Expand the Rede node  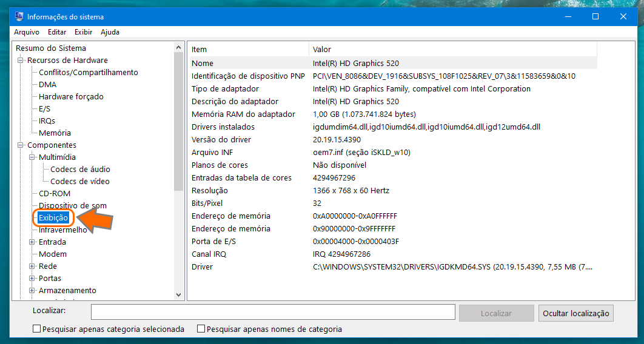click(x=32, y=266)
